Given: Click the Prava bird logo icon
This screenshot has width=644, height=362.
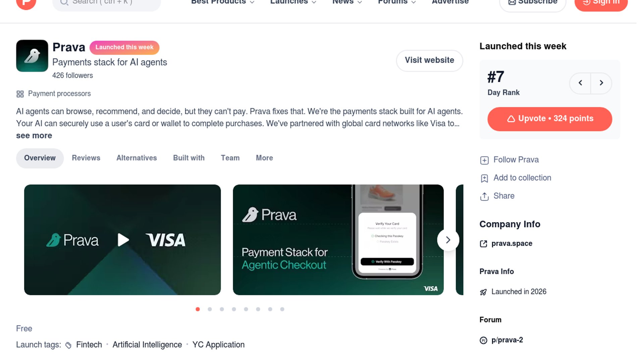Looking at the screenshot, I should click(x=32, y=56).
